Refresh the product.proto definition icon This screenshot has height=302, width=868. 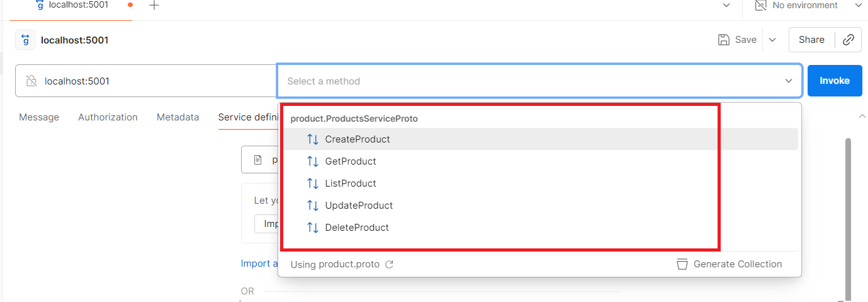tap(389, 265)
